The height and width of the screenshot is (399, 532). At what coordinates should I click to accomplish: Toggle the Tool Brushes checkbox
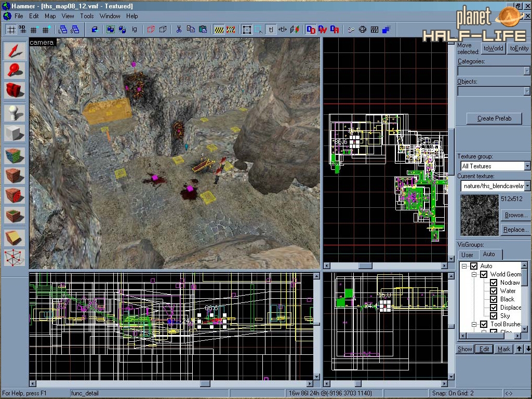tap(484, 324)
